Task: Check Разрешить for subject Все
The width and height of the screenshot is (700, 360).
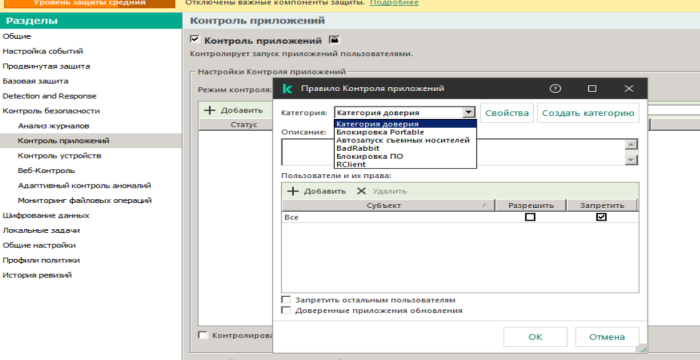Action: (x=530, y=217)
